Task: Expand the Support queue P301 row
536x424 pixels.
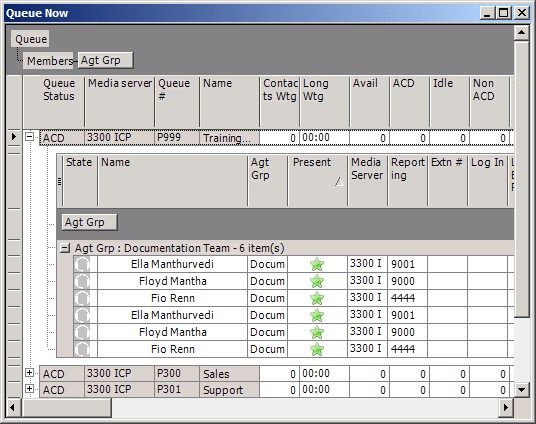Action: (x=30, y=389)
